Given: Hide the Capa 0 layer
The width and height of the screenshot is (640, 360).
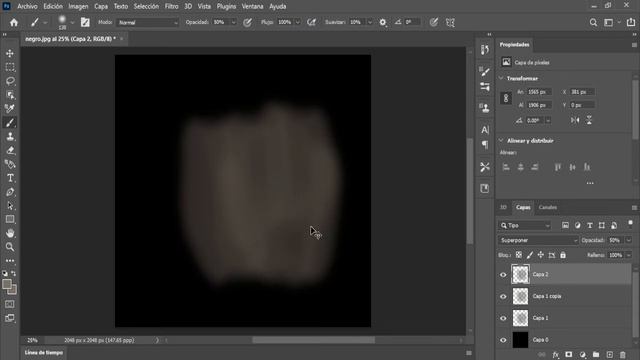Looking at the screenshot, I should [x=503, y=340].
